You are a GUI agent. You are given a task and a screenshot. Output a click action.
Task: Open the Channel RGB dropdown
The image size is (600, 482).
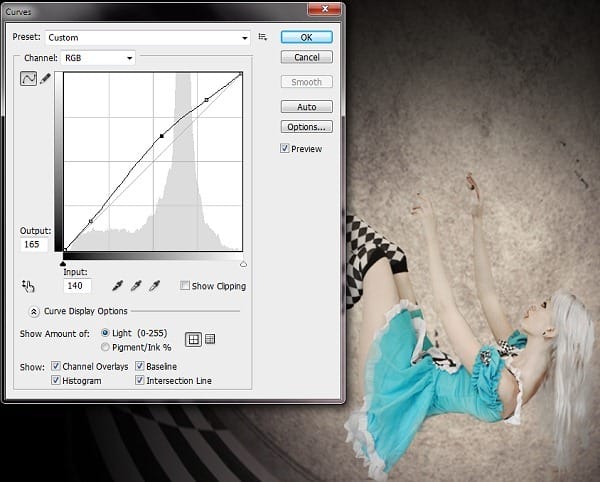98,58
